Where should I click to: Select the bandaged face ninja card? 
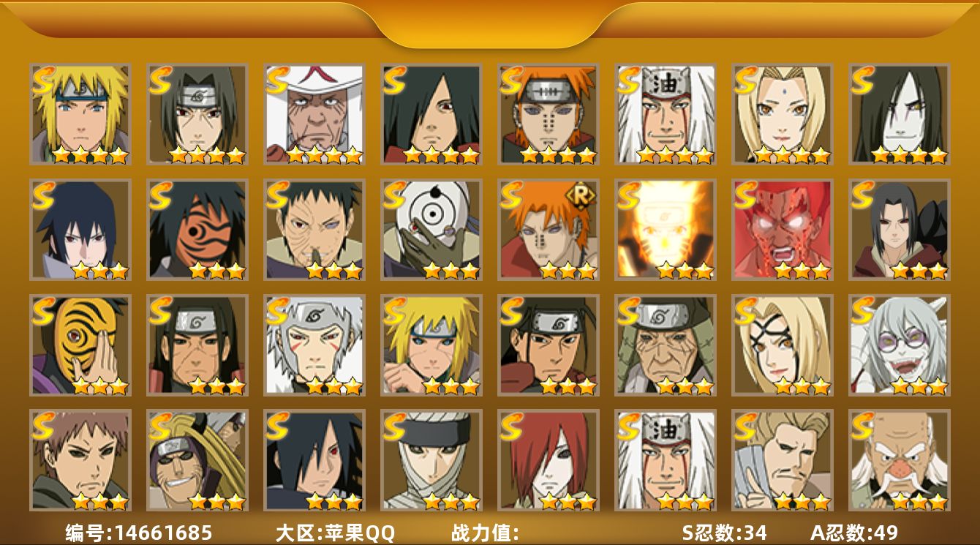point(431,460)
